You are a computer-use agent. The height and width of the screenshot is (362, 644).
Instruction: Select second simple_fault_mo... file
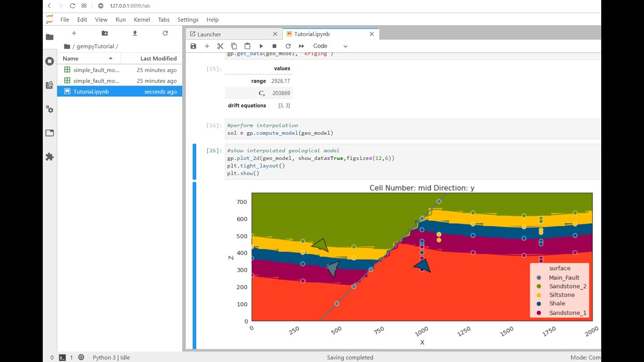point(120,80)
